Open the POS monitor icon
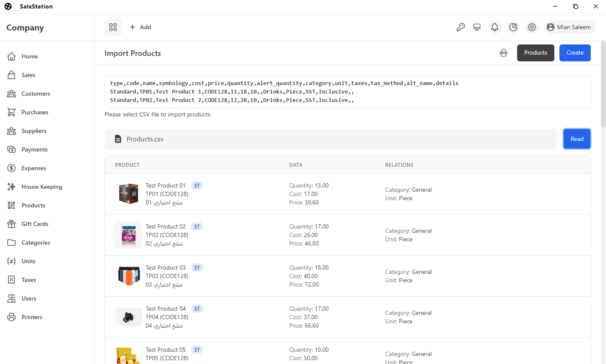The image size is (606, 364). pos(477,27)
